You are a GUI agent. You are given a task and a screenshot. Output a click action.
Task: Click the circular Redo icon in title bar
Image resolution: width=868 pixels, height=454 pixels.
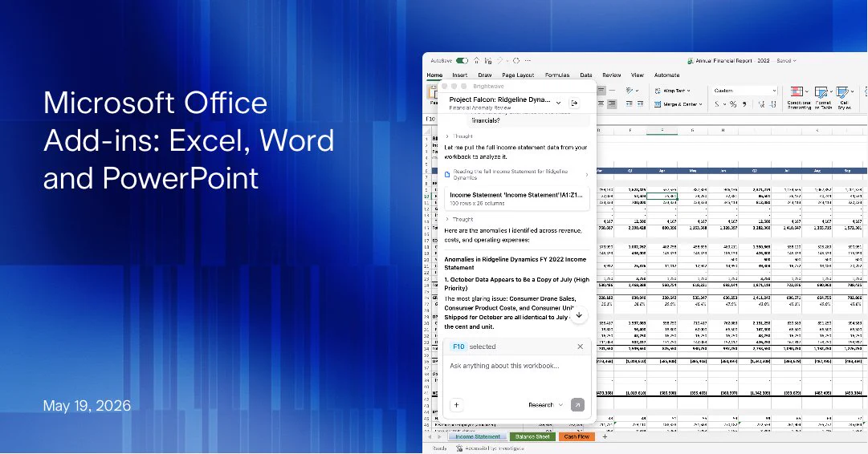point(516,61)
